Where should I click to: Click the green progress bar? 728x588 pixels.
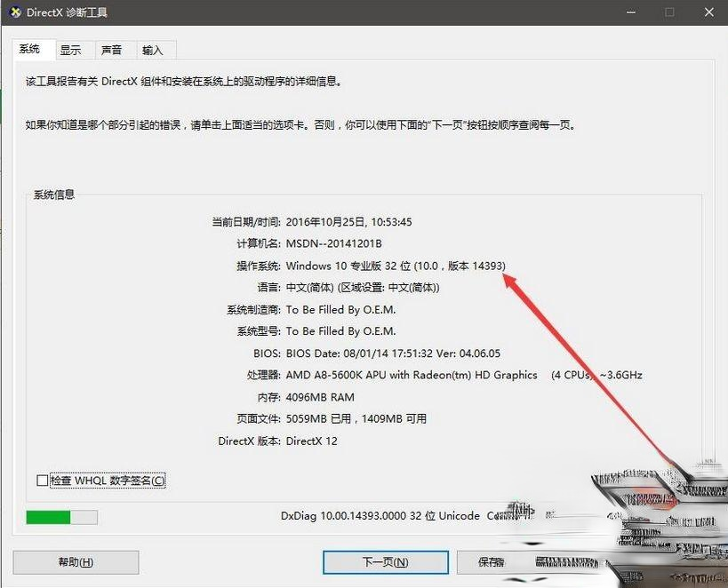(x=61, y=517)
